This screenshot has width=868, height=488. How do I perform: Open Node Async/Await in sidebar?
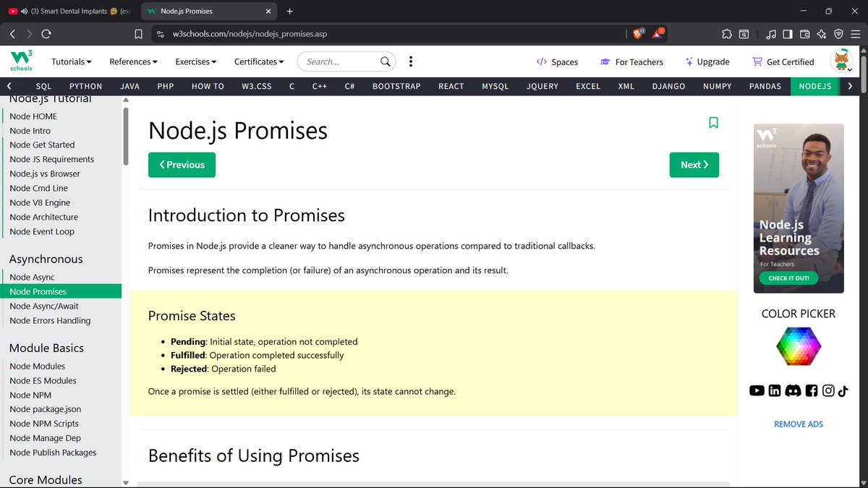pos(44,306)
